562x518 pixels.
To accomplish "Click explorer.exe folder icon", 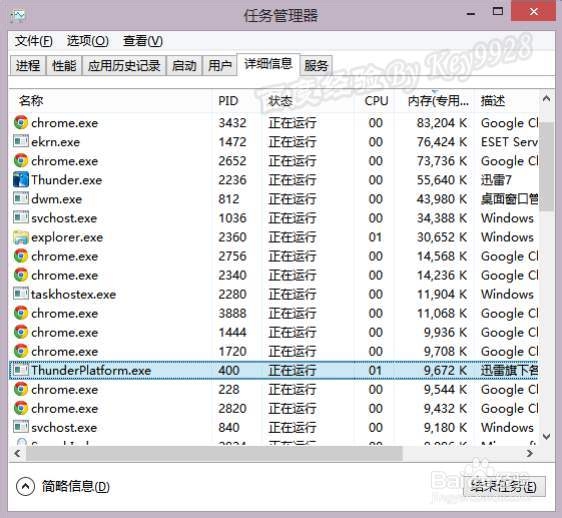I will pos(21,237).
